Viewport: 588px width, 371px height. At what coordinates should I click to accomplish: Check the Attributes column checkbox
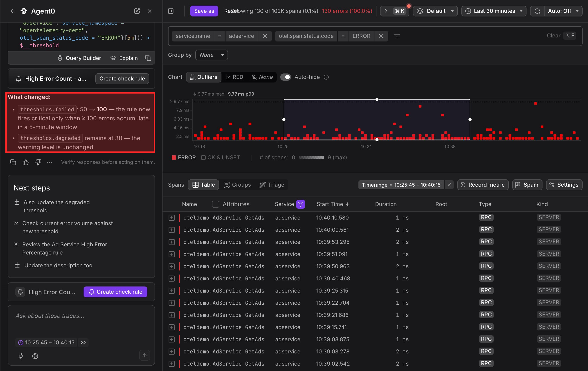(x=215, y=204)
